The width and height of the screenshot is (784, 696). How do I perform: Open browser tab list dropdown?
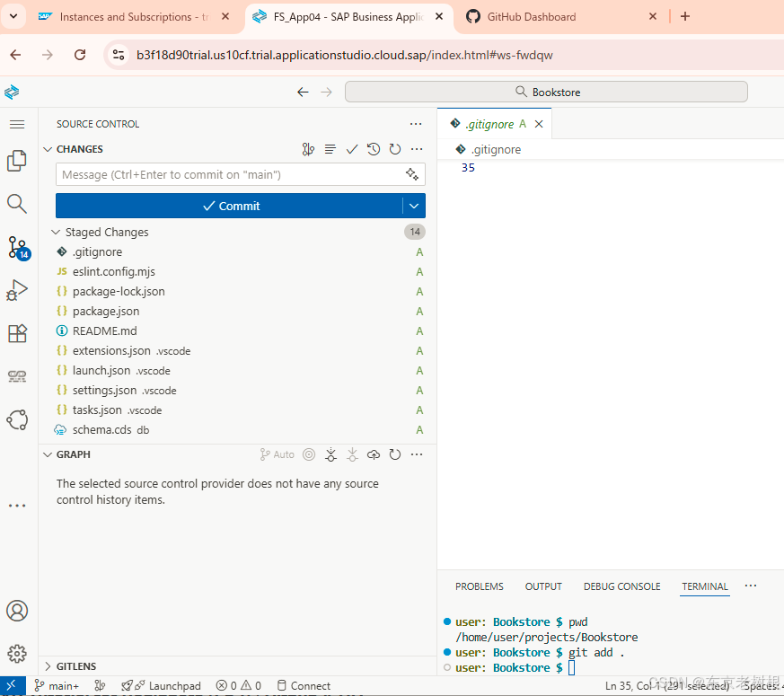tap(13, 16)
